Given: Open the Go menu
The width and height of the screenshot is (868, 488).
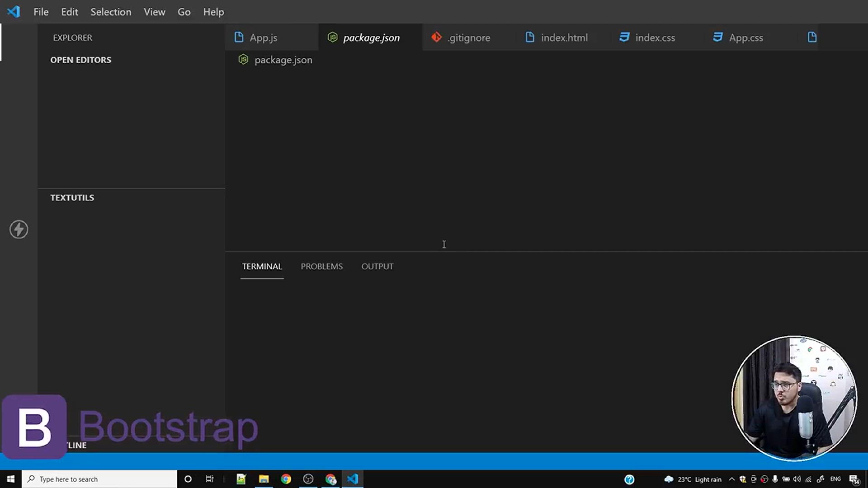Looking at the screenshot, I should click(x=184, y=12).
